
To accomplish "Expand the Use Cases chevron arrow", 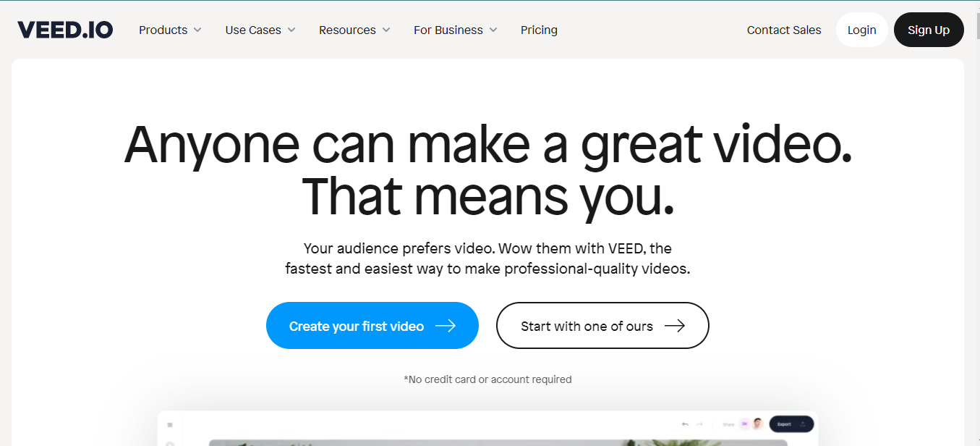I will [x=291, y=30].
